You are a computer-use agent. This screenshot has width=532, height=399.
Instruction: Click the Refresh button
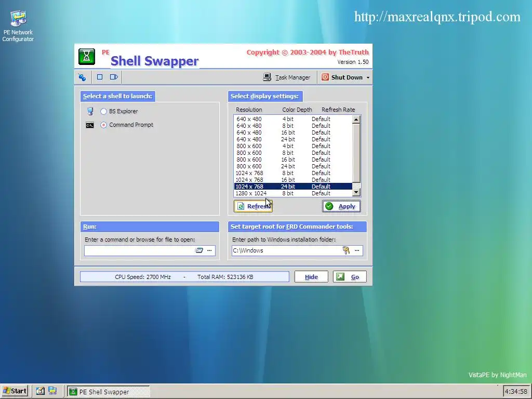[x=253, y=206]
